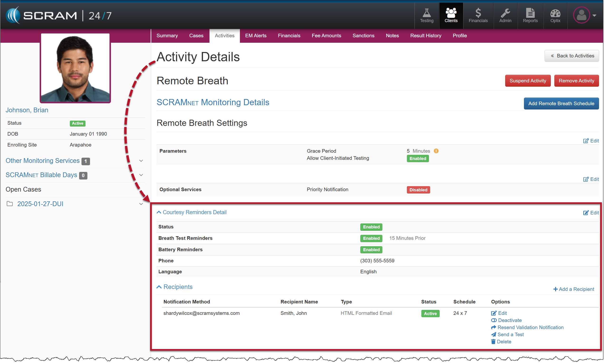Click Allow Client-Initiated Testing Enabled badge

coord(418,158)
